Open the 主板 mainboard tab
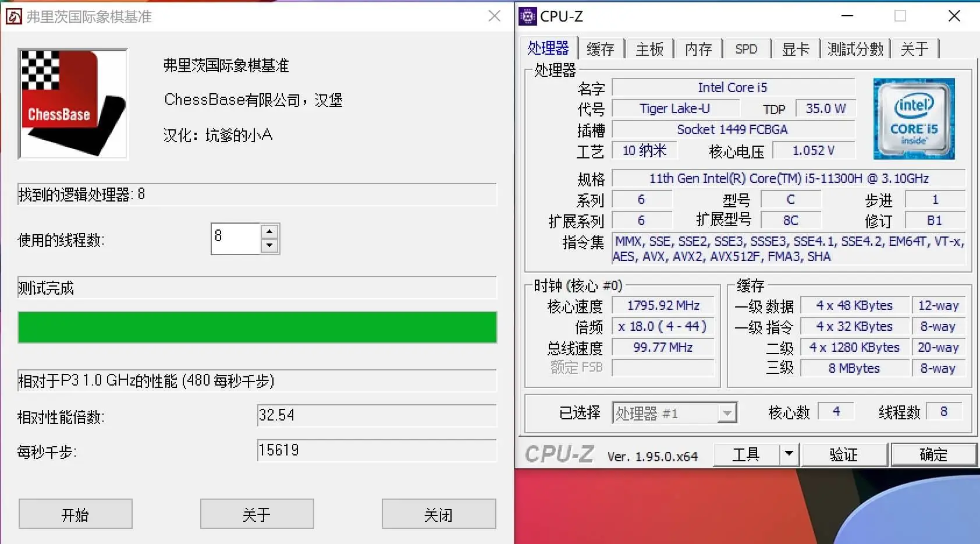 pos(649,50)
